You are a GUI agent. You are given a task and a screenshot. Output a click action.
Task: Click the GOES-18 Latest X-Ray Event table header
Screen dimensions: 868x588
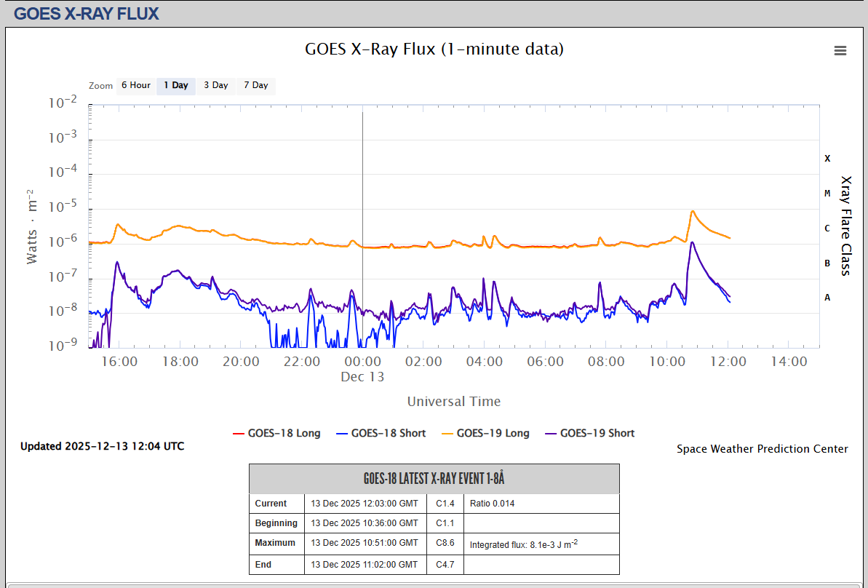434,479
